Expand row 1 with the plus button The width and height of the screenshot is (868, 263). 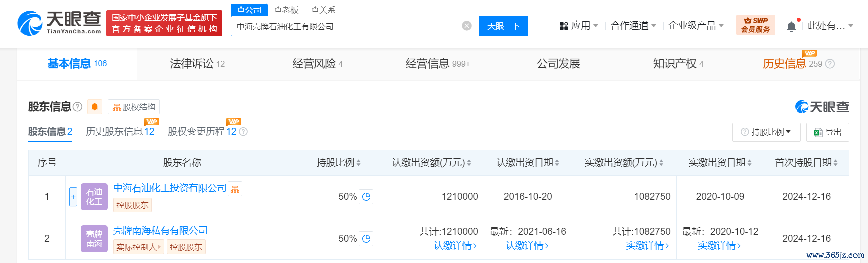73,197
